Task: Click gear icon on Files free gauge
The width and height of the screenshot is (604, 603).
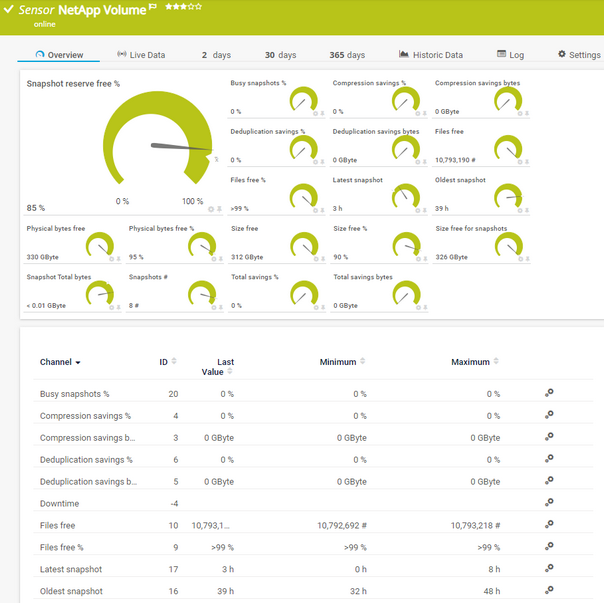Action: pos(520,162)
